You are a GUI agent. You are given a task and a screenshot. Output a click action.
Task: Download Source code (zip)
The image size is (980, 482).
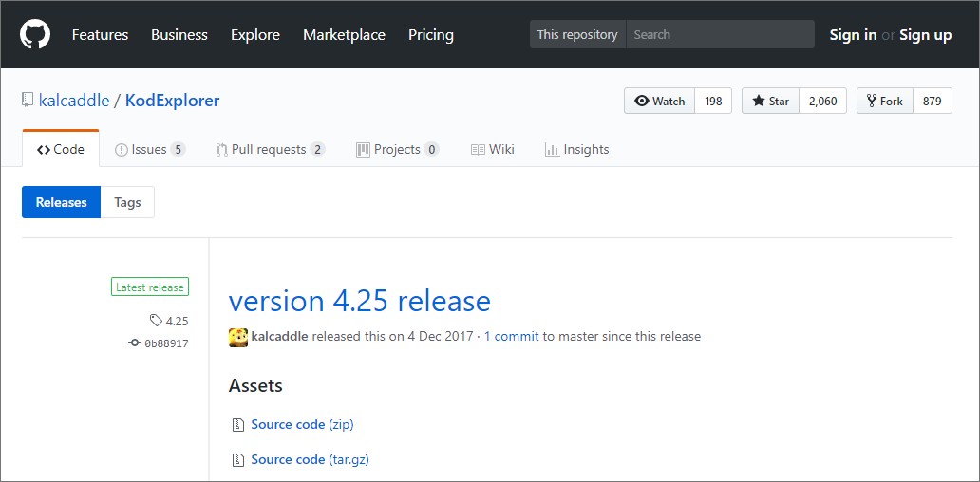coord(302,425)
